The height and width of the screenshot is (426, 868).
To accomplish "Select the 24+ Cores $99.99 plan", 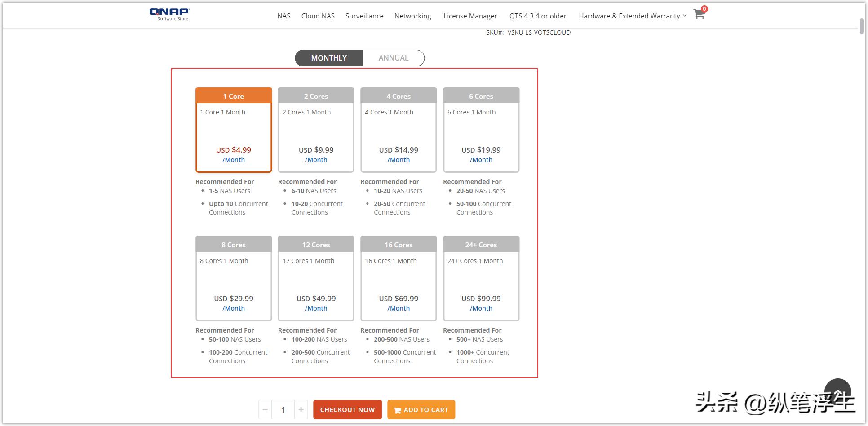I will (481, 278).
